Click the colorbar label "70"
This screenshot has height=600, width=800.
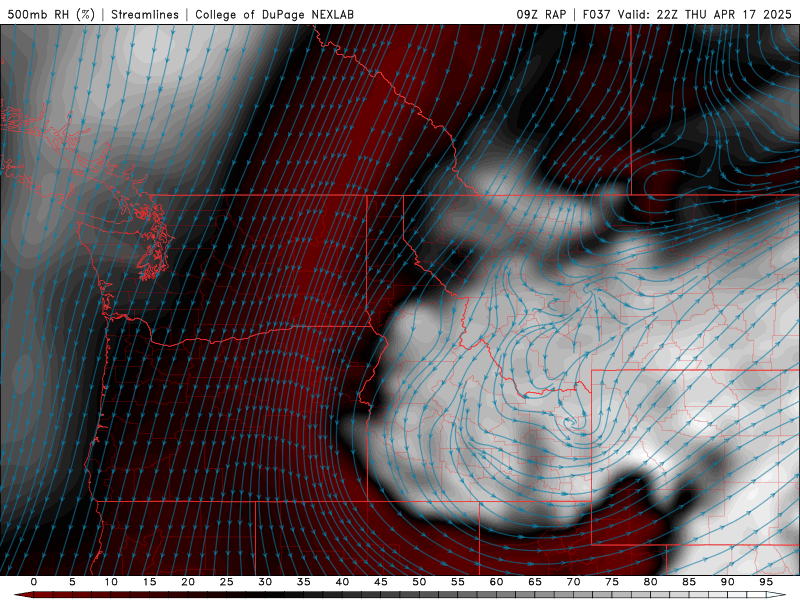coord(573,582)
